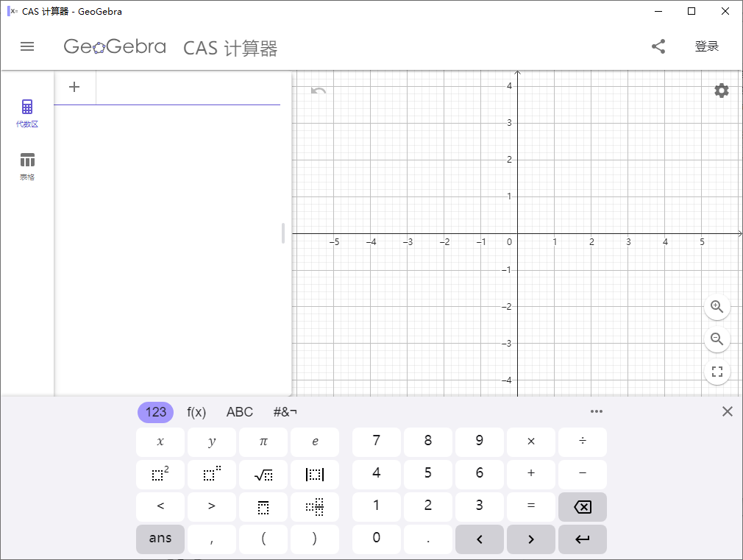Tap the backspace key on virtual keyboard
The width and height of the screenshot is (743, 560).
pyautogui.click(x=582, y=506)
